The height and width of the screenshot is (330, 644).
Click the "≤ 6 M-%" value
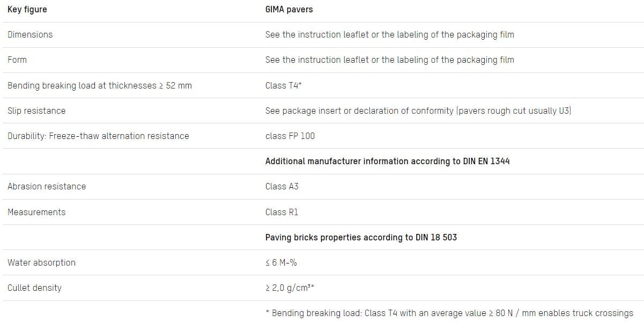[282, 262]
